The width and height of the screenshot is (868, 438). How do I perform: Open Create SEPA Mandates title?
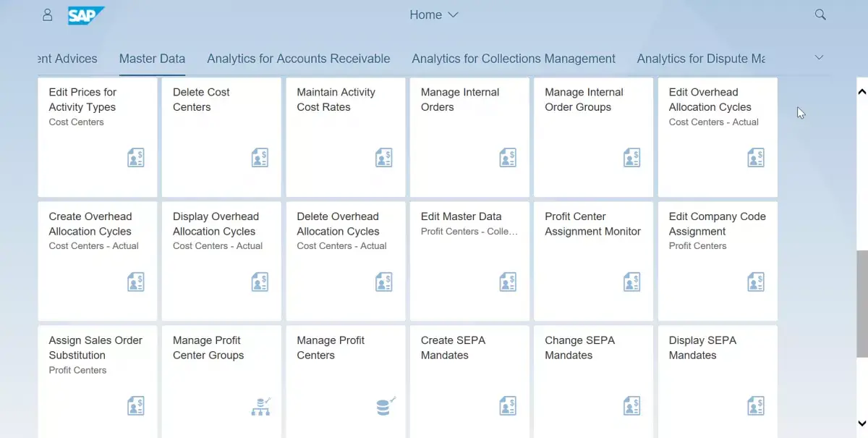(x=453, y=348)
